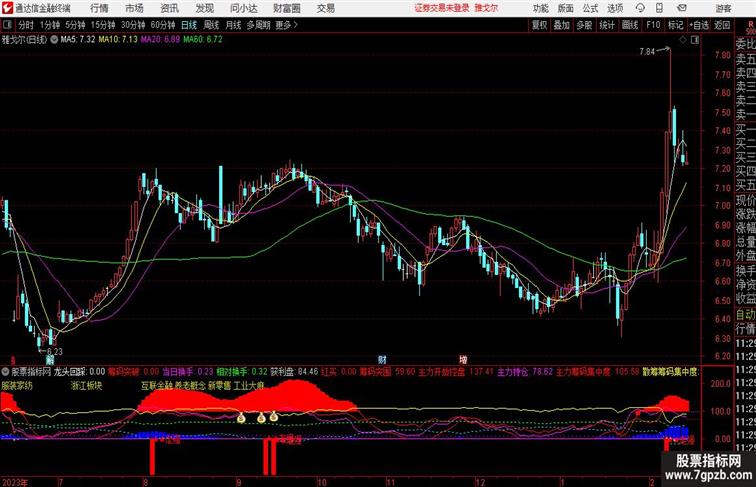Open the 发现 menu

click(204, 8)
